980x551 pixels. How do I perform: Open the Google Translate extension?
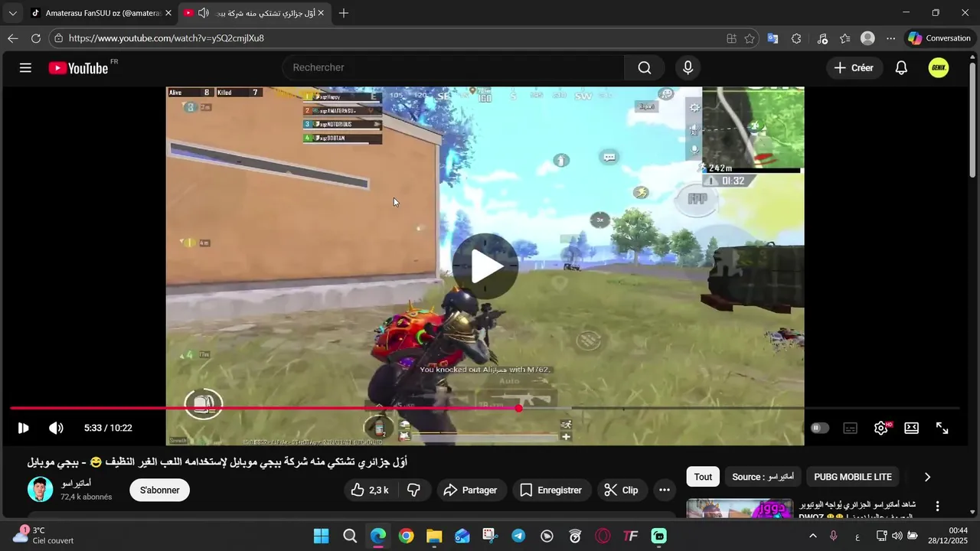coord(773,38)
